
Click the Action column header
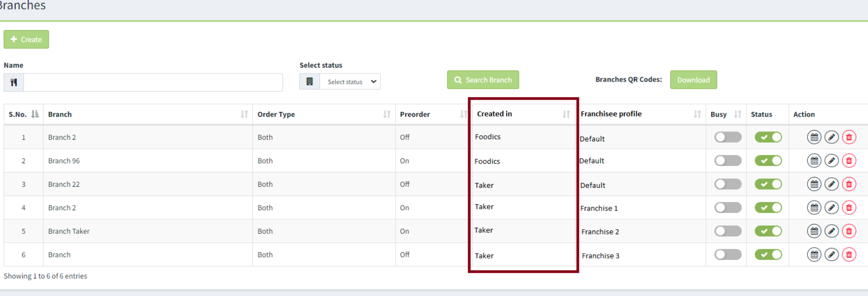804,114
